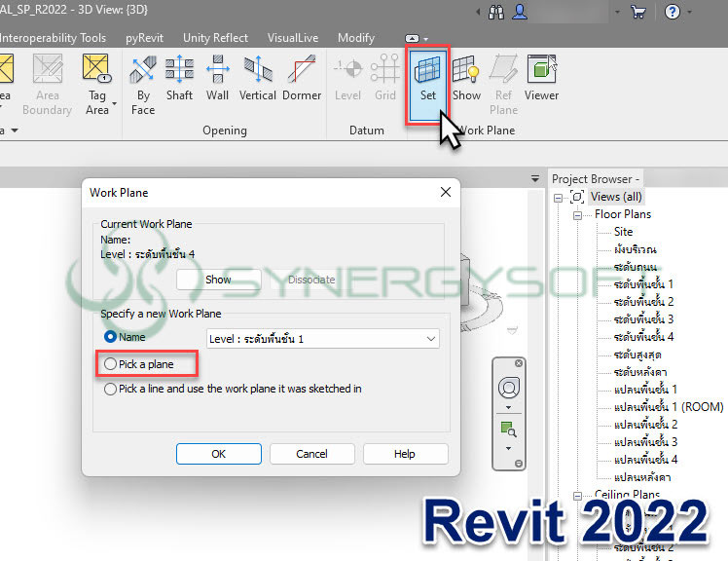The width and height of the screenshot is (728, 561).
Task: Click the Show work plane tool
Action: 466,78
